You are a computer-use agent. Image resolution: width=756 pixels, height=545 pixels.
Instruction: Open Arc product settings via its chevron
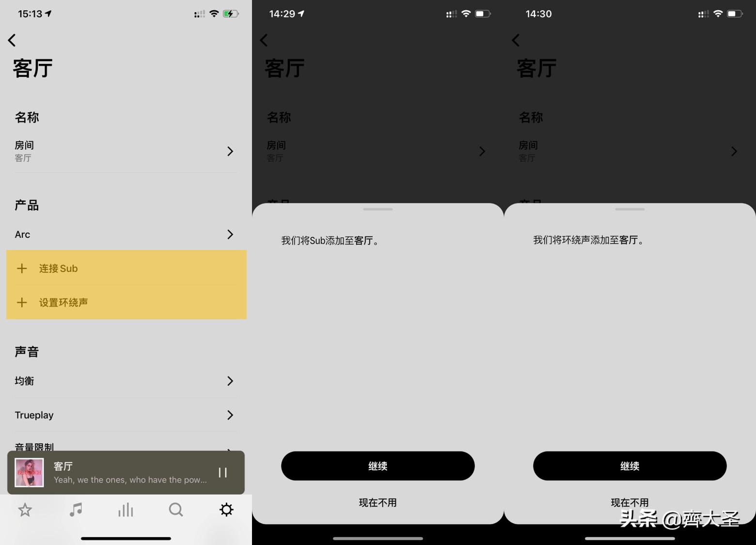point(230,234)
